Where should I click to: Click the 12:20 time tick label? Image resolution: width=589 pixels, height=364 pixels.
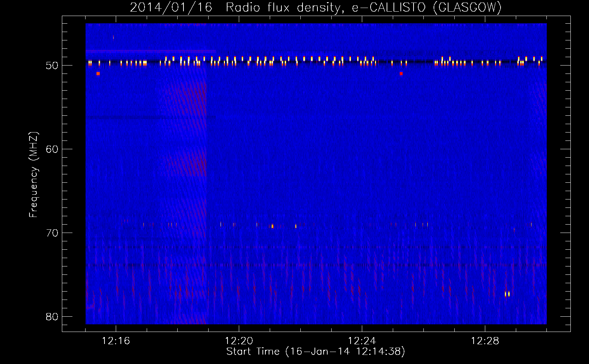click(239, 341)
